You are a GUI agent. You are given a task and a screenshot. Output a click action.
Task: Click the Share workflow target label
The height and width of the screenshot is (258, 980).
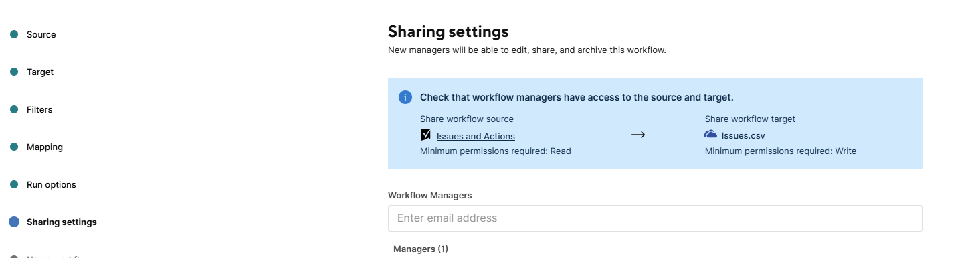(750, 119)
